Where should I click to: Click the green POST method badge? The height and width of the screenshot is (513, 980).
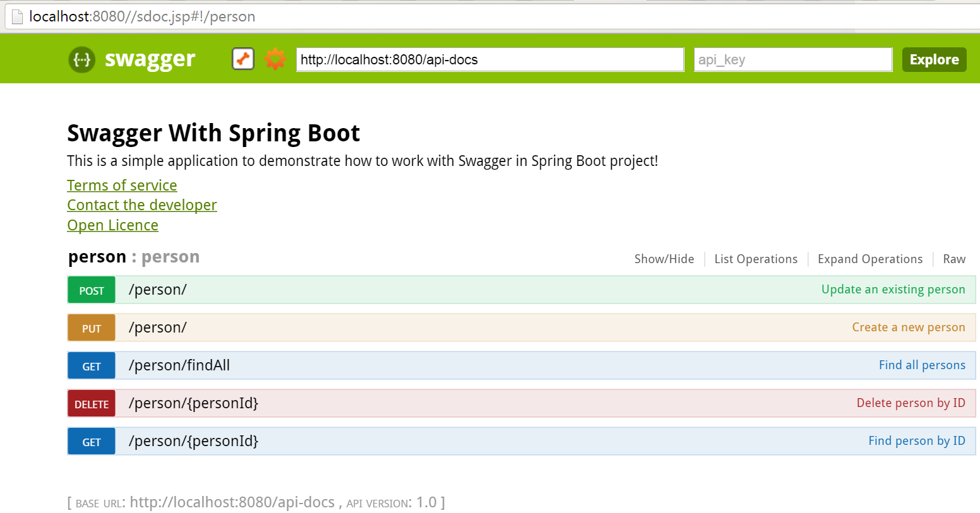[92, 290]
